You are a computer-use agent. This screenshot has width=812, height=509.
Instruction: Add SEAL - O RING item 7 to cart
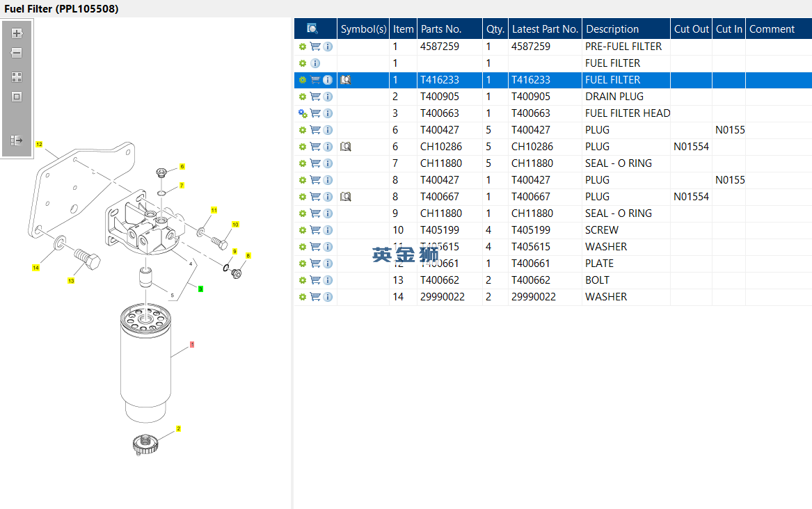pos(315,163)
